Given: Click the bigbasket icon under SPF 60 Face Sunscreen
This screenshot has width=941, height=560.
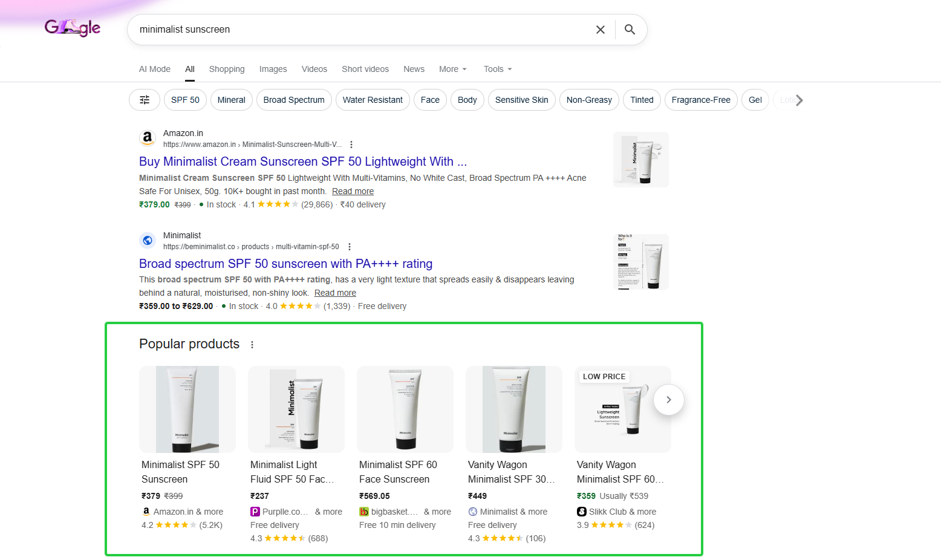Looking at the screenshot, I should 364,511.
